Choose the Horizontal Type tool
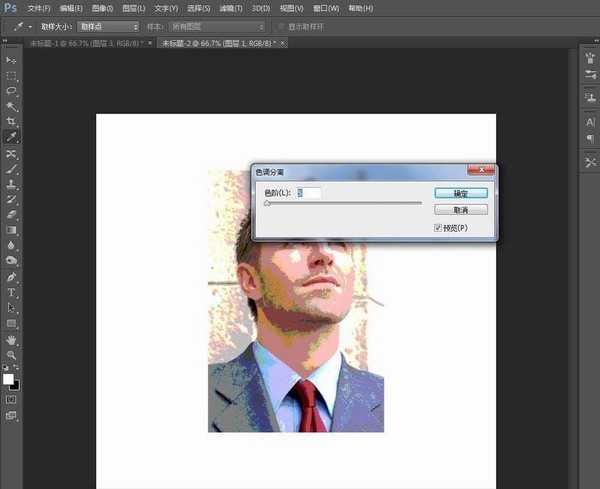The width and height of the screenshot is (600, 489). [12, 293]
